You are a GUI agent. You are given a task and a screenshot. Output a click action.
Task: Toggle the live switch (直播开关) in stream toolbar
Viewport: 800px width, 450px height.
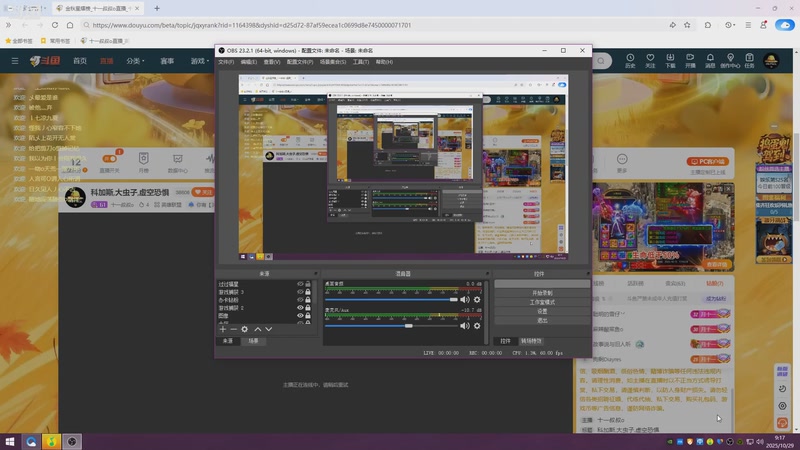click(x=110, y=159)
